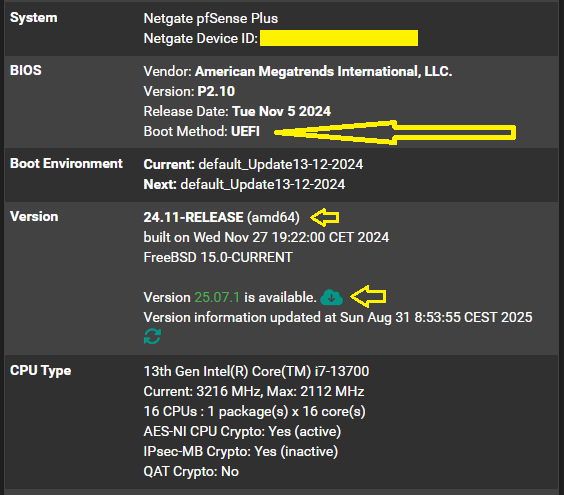The image size is (564, 495).
Task: Click the AES-NI CPU Crypto status line
Action: [x=242, y=431]
